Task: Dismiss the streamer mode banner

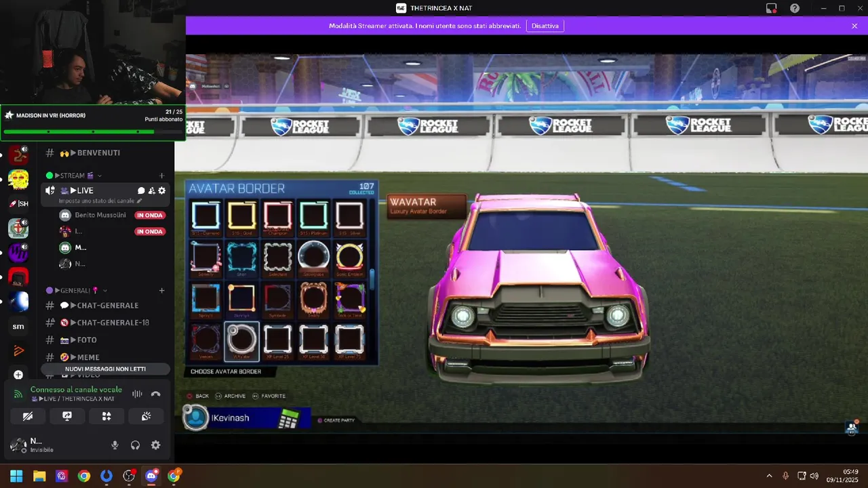Action: (x=854, y=26)
